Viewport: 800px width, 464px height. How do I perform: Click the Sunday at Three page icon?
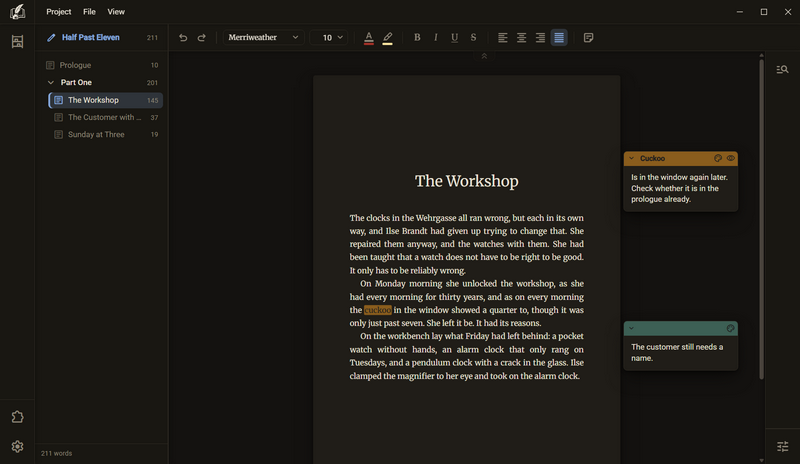pyautogui.click(x=59, y=134)
